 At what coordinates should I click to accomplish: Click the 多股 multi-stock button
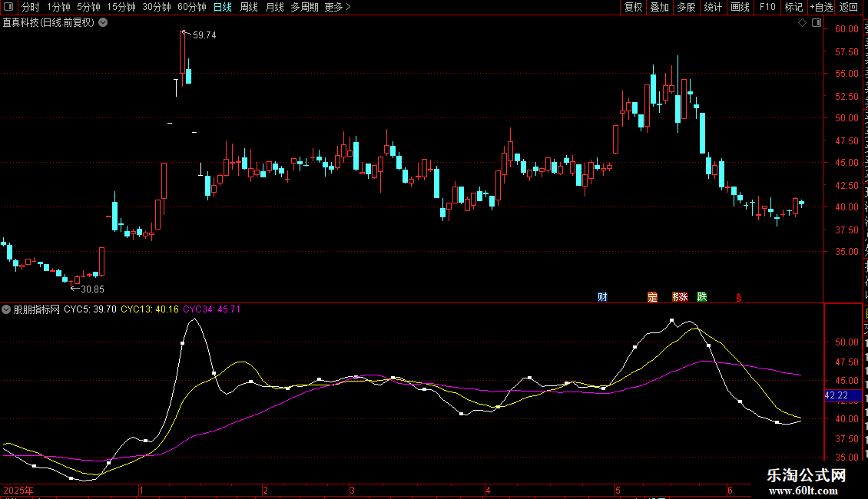686,7
